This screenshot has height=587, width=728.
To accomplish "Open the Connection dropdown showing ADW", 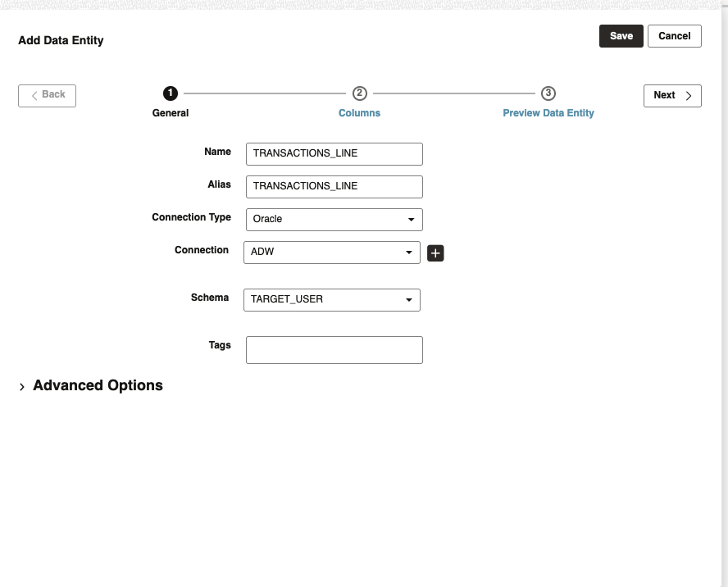I will click(331, 252).
